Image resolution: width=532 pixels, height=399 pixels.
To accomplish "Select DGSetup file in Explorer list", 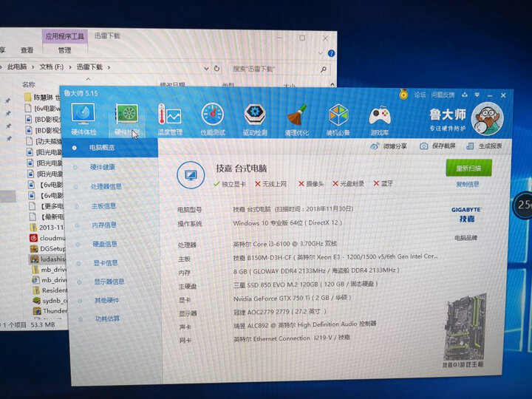I will (48, 249).
